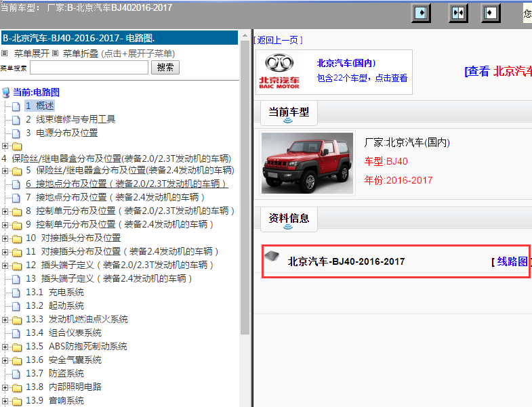Screen dimensions: 532x407
Task: Click 菜单展开 text label
Action: point(32,53)
